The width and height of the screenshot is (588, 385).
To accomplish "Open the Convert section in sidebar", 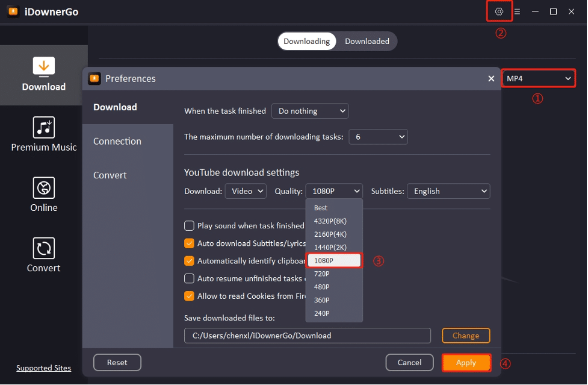I will tap(43, 254).
